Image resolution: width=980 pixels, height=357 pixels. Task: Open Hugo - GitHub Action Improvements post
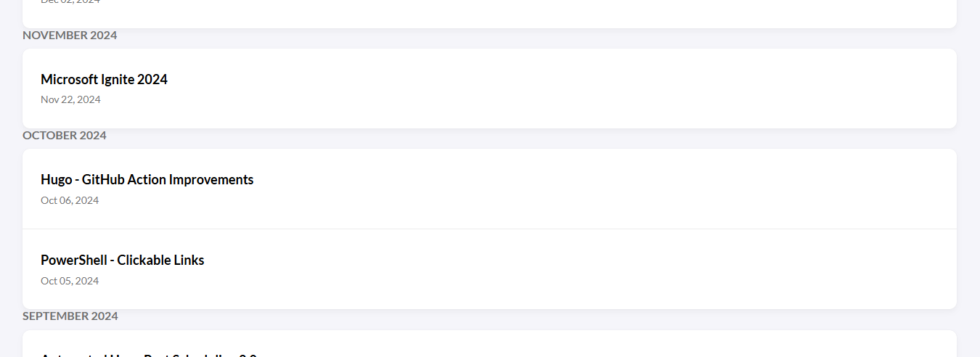tap(147, 180)
